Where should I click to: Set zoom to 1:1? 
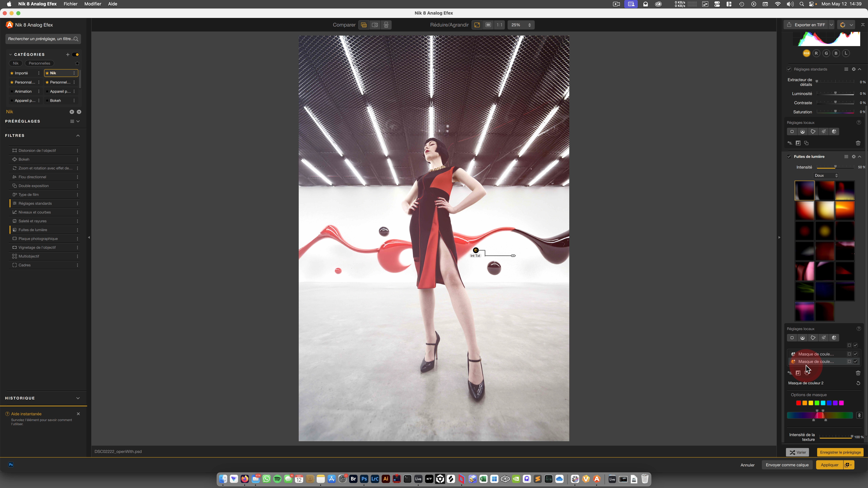(x=499, y=25)
